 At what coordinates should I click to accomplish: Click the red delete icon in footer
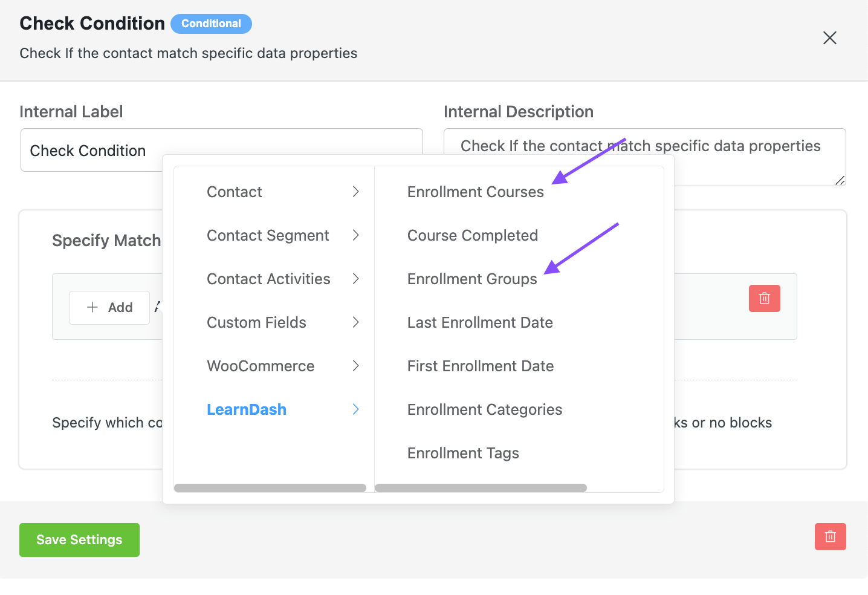coord(830,536)
